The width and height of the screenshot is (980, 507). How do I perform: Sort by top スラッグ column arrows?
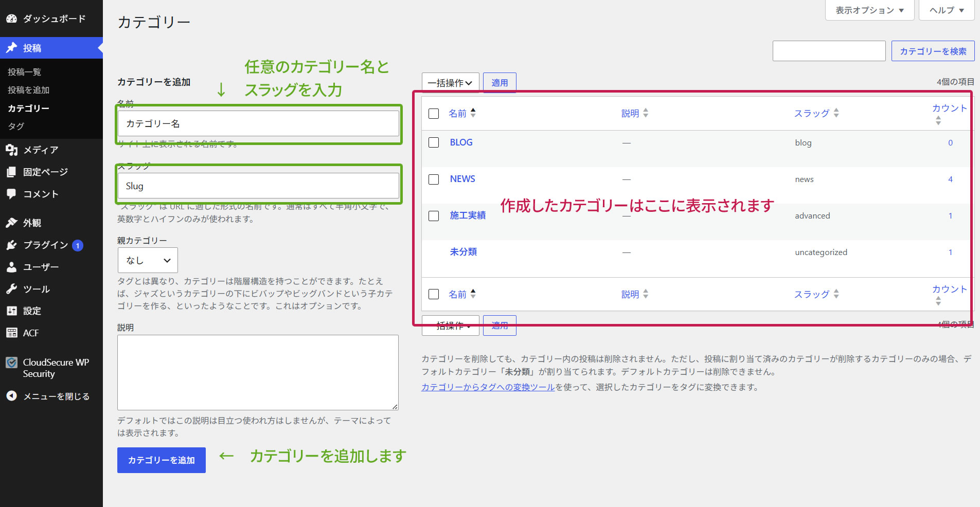(836, 113)
